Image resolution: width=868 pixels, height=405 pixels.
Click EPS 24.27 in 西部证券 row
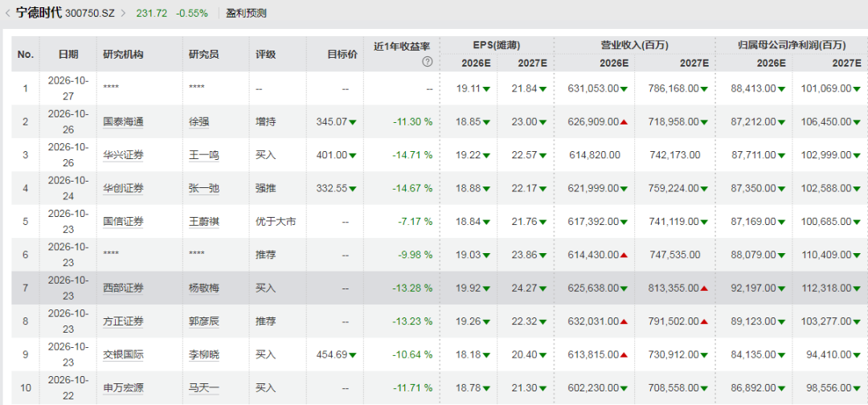point(526,288)
